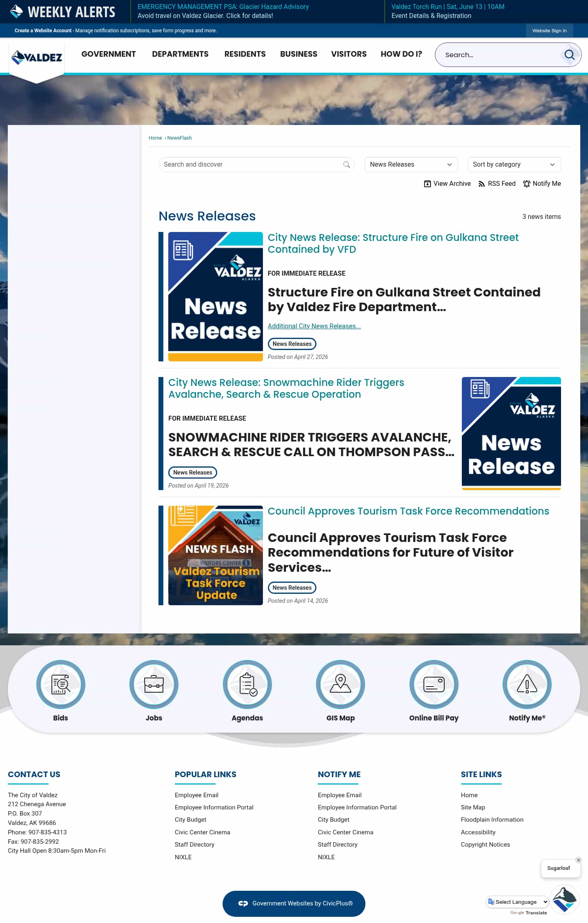
Task: Open Civic Center Cinema under Popular Links
Action: tap(203, 832)
